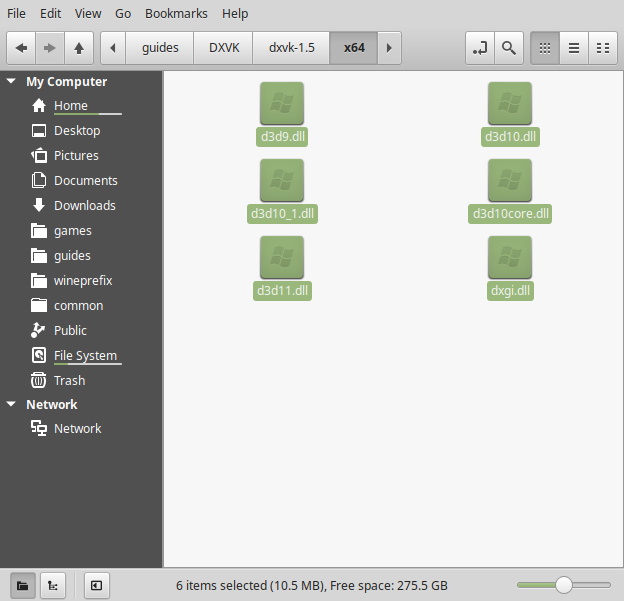Open the Bookmarks menu
The height and width of the screenshot is (601, 624).
(x=176, y=14)
